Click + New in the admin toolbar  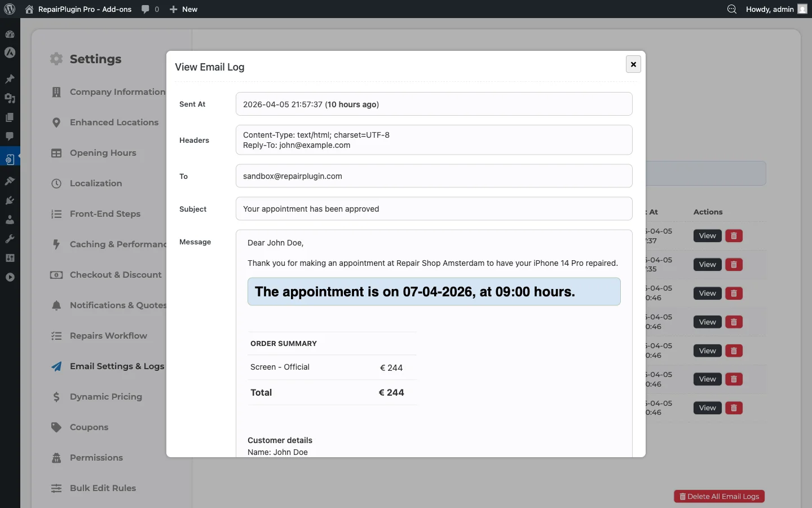tap(184, 9)
